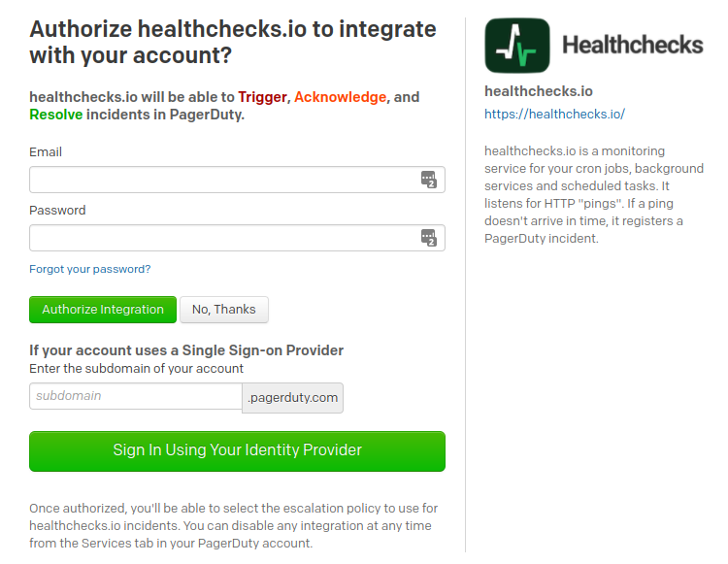728x564 pixels.
Task: Click the Password field label
Action: [x=57, y=210]
